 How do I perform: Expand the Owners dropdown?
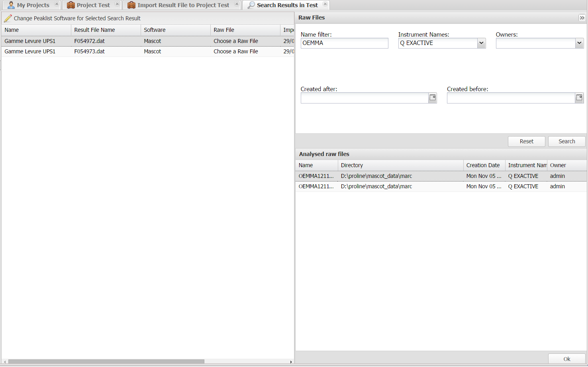579,43
